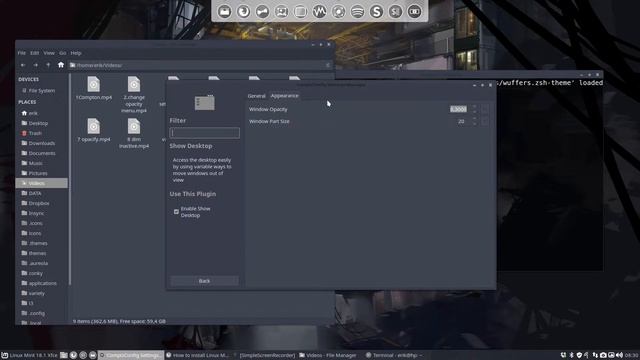Switch to the How to install Linux M... task

point(198,356)
